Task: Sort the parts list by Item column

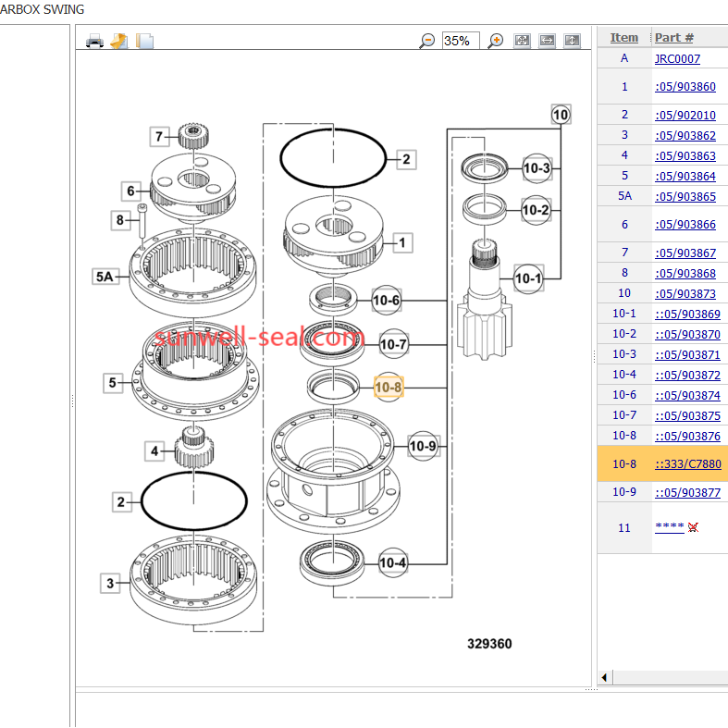Action: pos(623,37)
